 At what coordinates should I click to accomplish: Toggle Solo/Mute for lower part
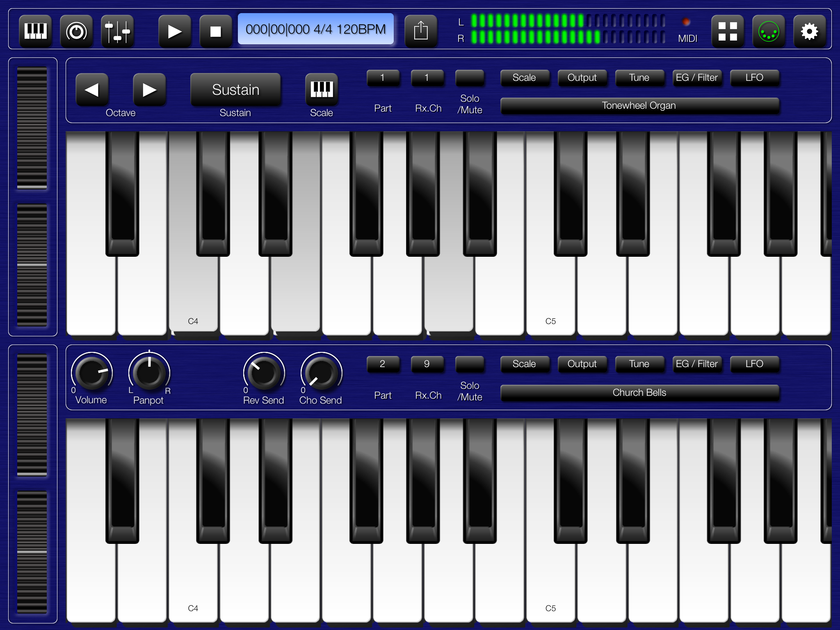click(470, 364)
